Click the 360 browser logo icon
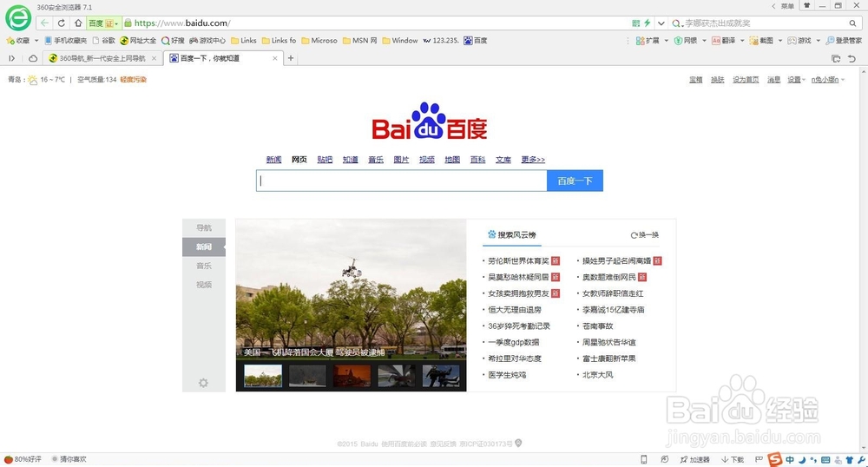This screenshot has height=467, width=868. [18, 18]
